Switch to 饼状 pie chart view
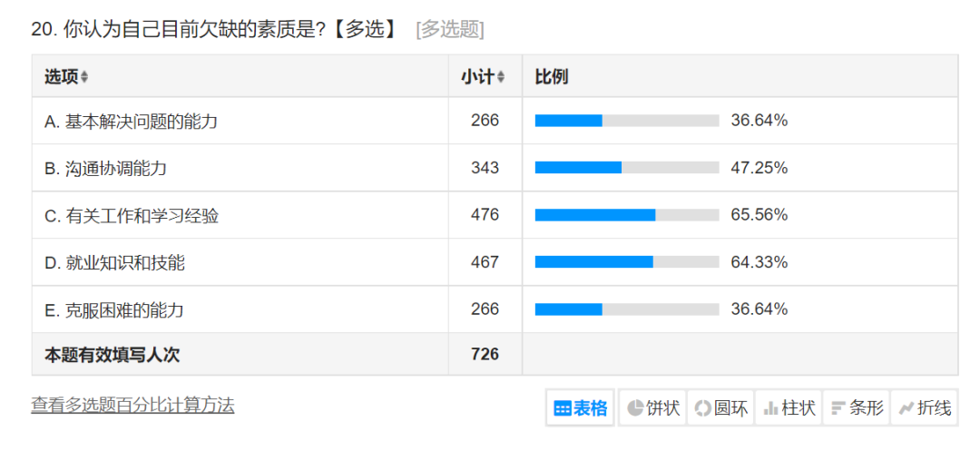The image size is (980, 451). point(652,408)
